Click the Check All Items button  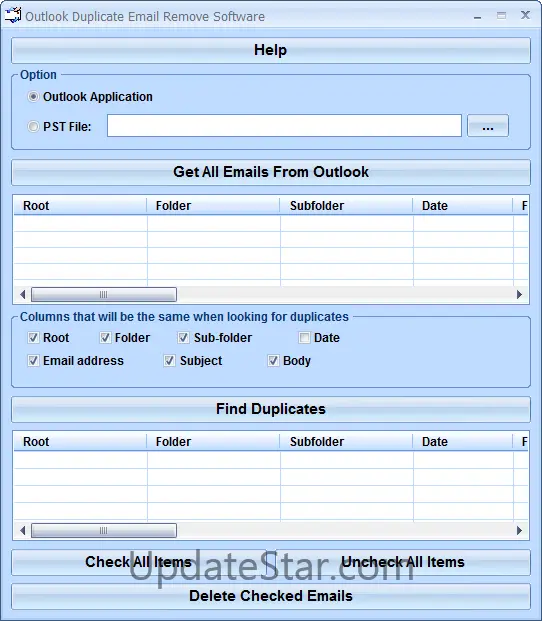[x=139, y=562]
